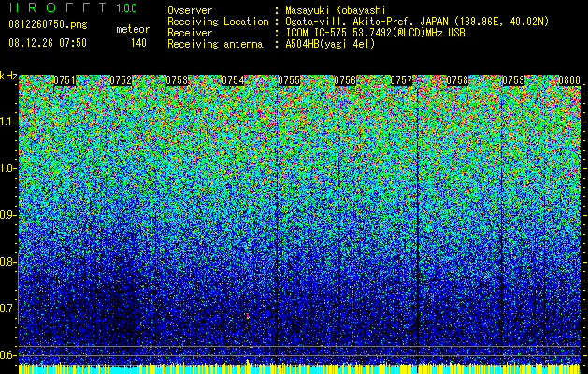Click the Masayuki Kobayashi observer name
This screenshot has height=374, width=588.
point(336,10)
